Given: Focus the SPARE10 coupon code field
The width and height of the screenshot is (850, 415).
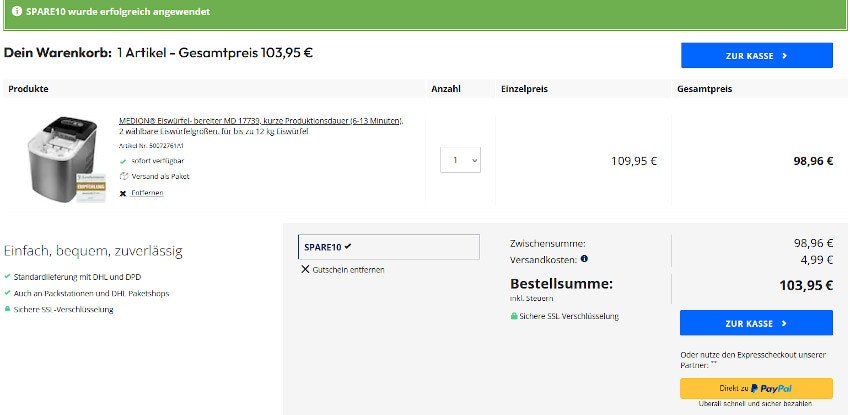Looking at the screenshot, I should pos(389,247).
